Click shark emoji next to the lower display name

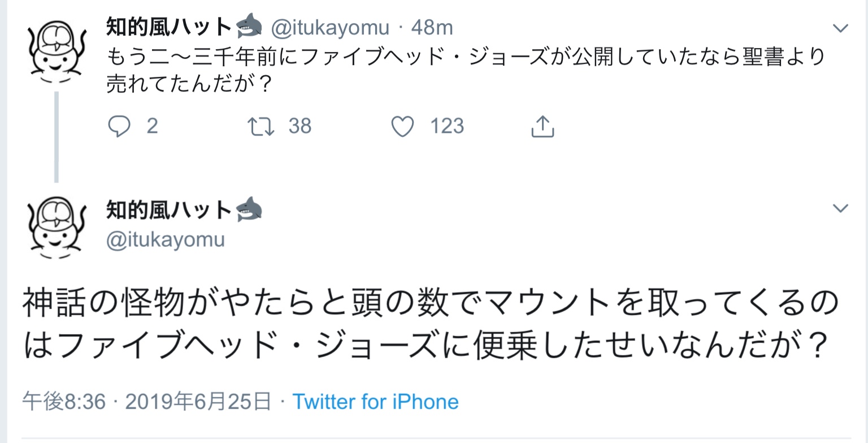pyautogui.click(x=249, y=211)
